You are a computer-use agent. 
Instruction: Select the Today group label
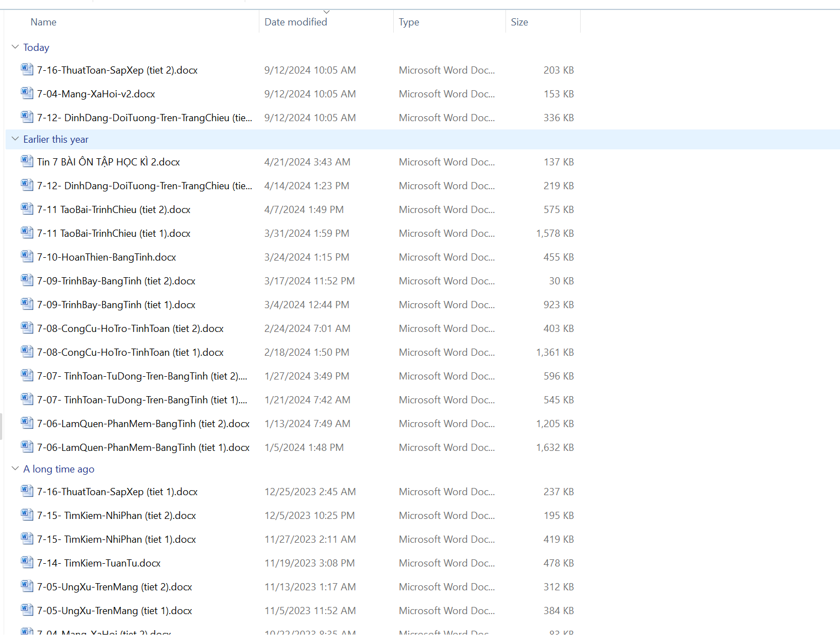(36, 48)
